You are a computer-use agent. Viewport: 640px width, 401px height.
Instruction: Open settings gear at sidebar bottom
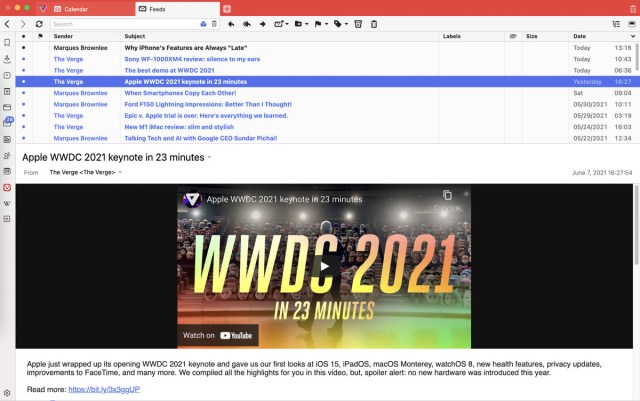tap(7, 393)
